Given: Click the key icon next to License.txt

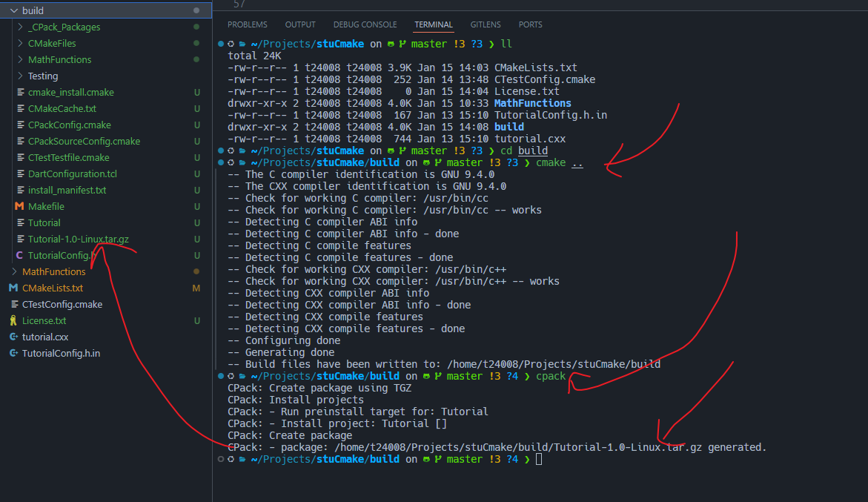Looking at the screenshot, I should [13, 320].
